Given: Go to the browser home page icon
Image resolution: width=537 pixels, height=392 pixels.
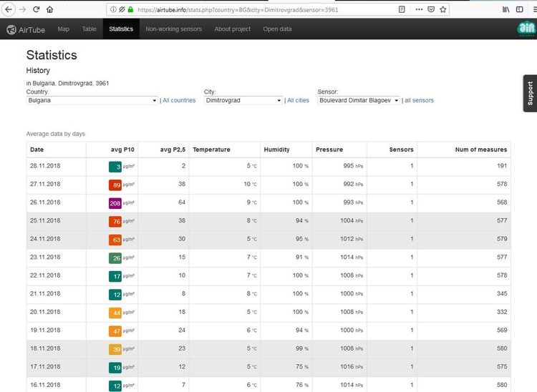Looking at the screenshot, I should tap(49, 9).
